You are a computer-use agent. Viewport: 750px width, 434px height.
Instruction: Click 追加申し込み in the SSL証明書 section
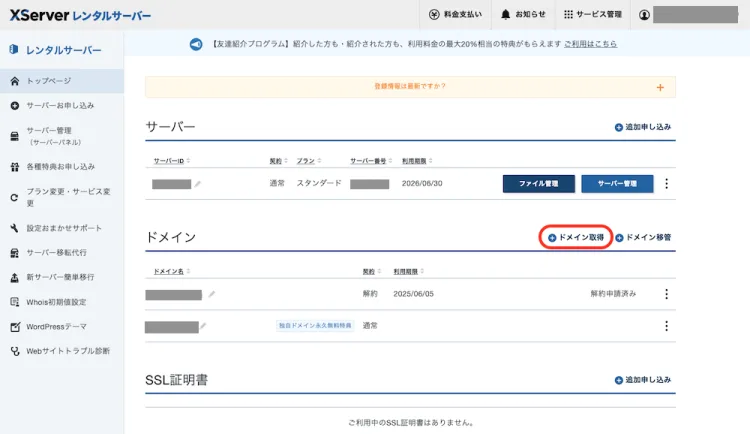pyautogui.click(x=642, y=380)
